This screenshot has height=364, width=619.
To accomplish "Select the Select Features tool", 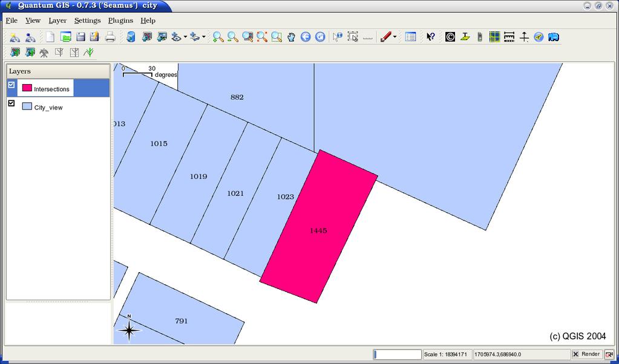I will 353,37.
